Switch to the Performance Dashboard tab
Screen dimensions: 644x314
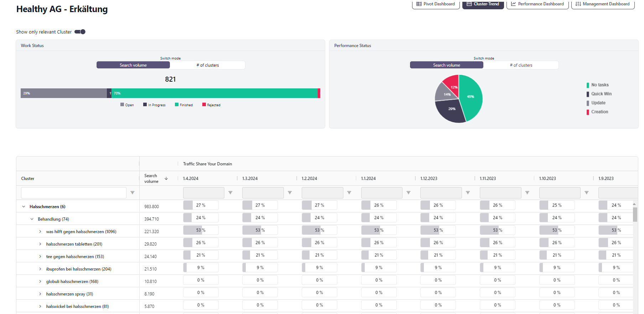(537, 4)
